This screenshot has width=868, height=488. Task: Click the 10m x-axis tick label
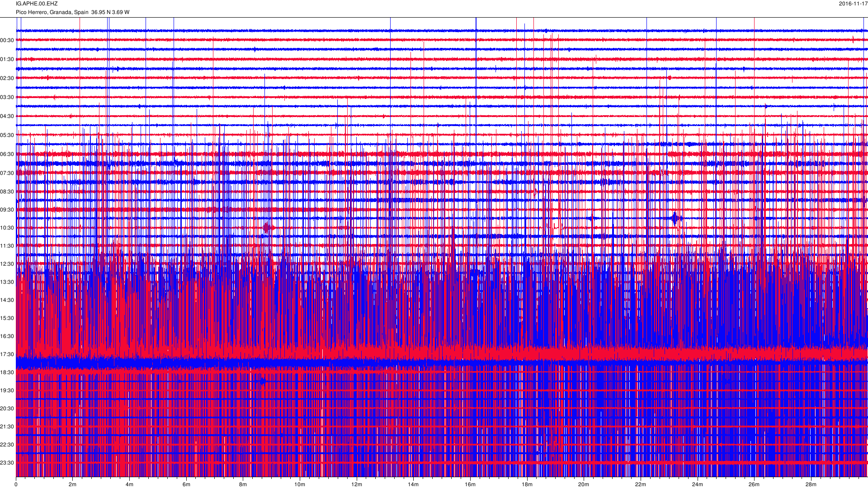point(300,484)
